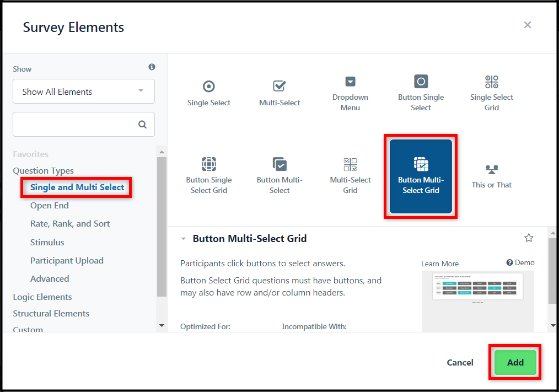559x392 pixels.
Task: Click the details panel scroll down arrow
Action: pos(553,325)
